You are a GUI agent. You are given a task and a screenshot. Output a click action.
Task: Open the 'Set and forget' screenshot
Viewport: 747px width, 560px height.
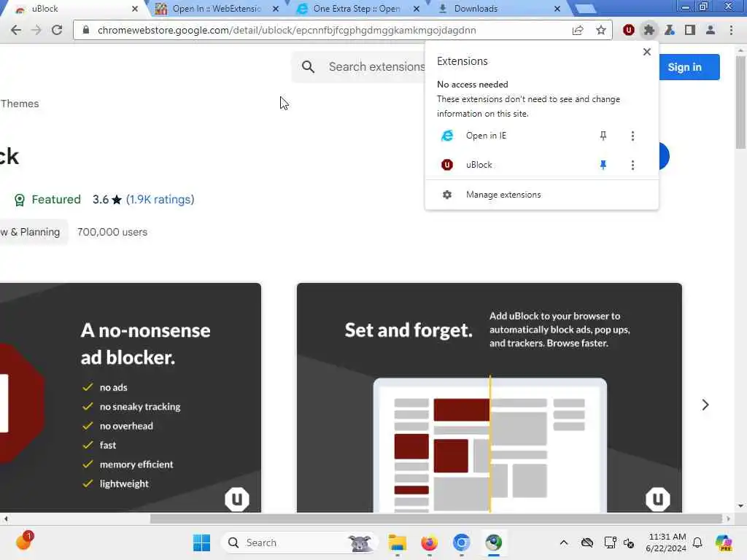point(489,397)
